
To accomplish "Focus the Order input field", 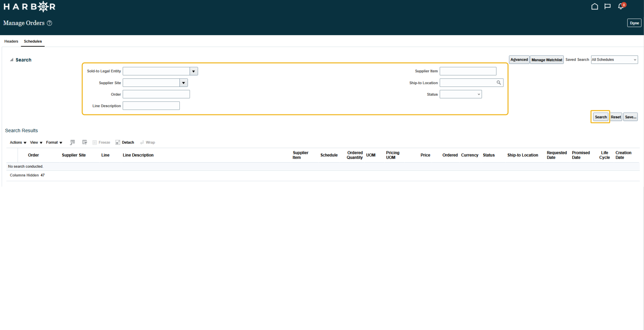I will pyautogui.click(x=156, y=94).
